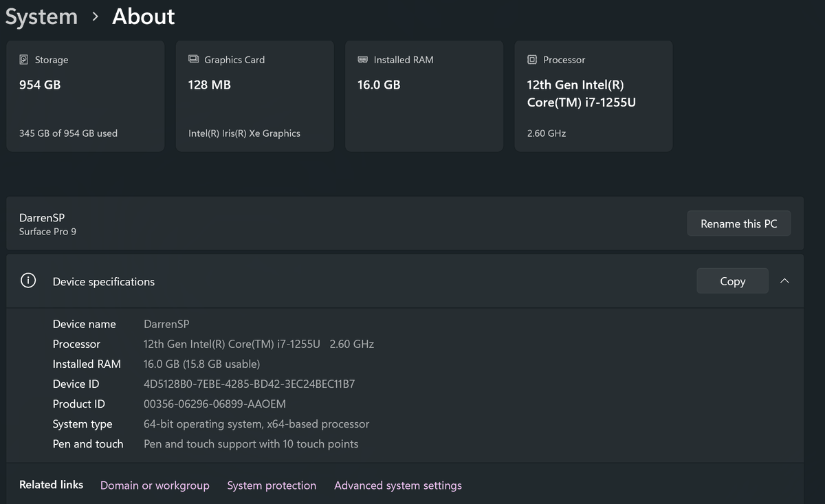This screenshot has height=504, width=825.
Task: Click the Processor chip icon
Action: tap(532, 60)
